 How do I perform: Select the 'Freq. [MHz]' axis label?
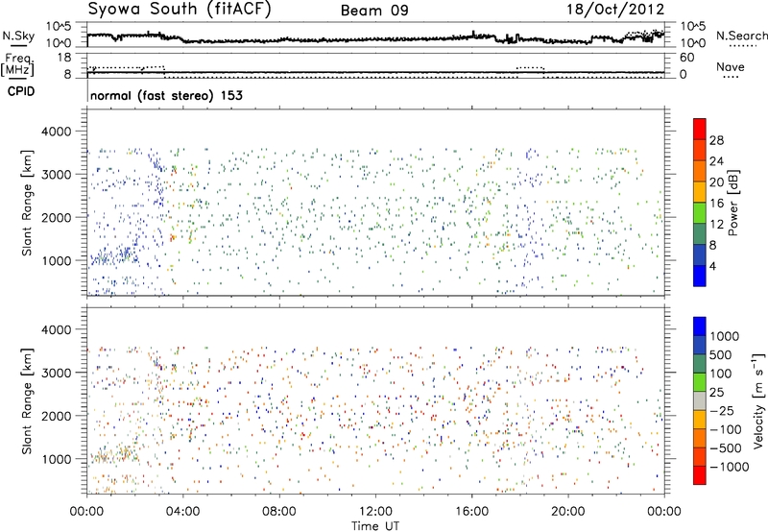point(17,65)
